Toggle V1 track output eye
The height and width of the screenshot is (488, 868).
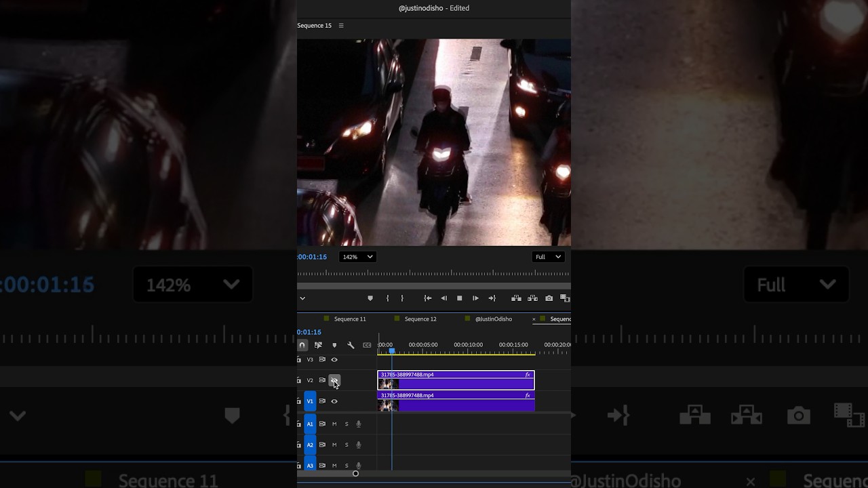coord(334,401)
